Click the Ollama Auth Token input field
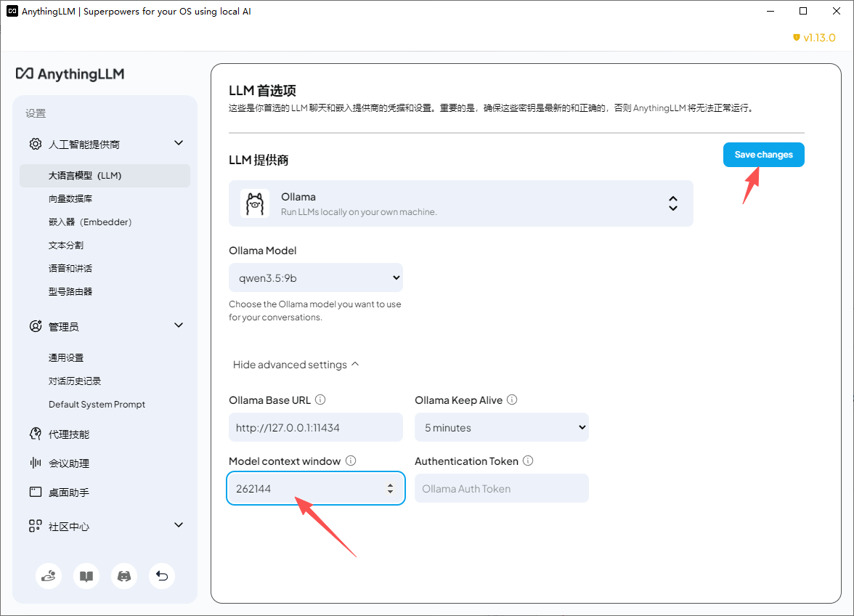Viewport: 854px width, 616px height. point(502,489)
